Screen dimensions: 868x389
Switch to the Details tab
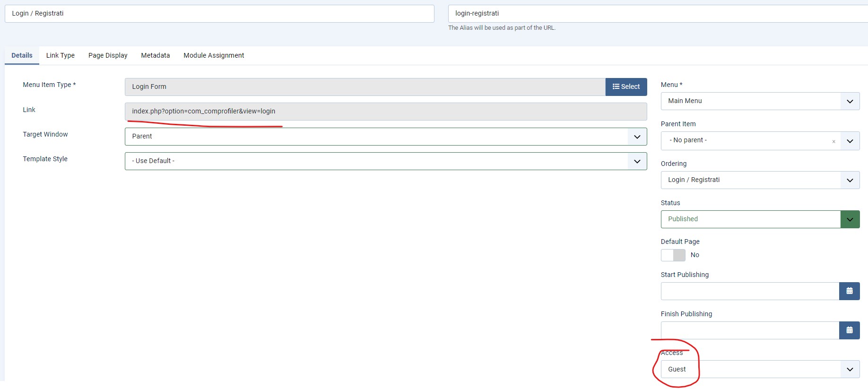(x=22, y=55)
